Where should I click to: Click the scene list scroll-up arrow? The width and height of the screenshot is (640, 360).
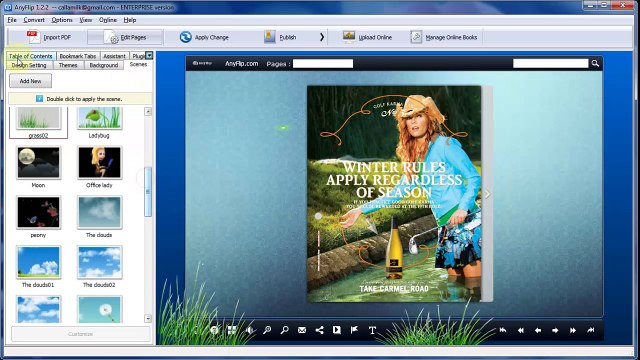148,111
